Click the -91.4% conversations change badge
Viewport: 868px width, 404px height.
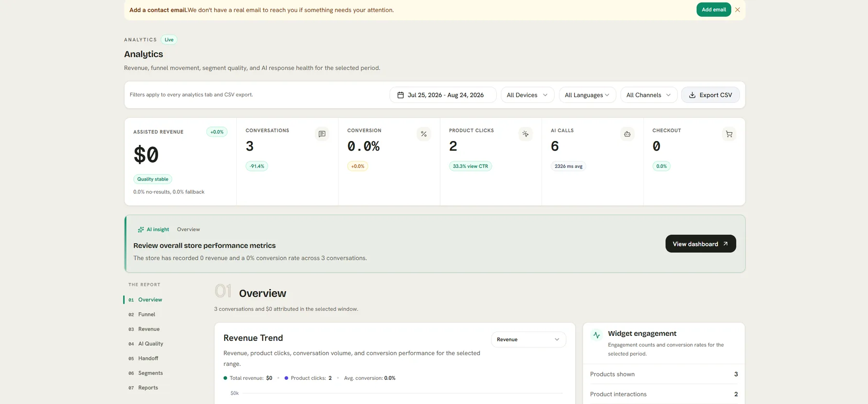(x=257, y=166)
